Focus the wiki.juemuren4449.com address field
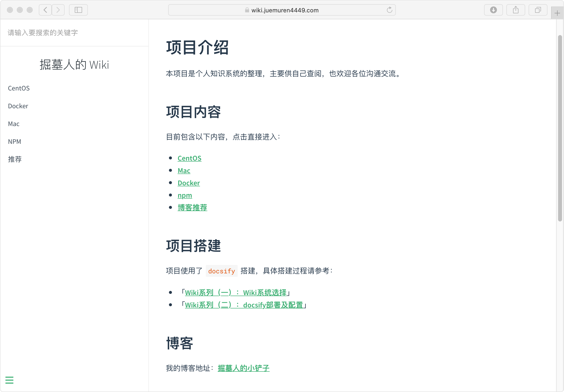The width and height of the screenshot is (564, 392). (x=282, y=10)
